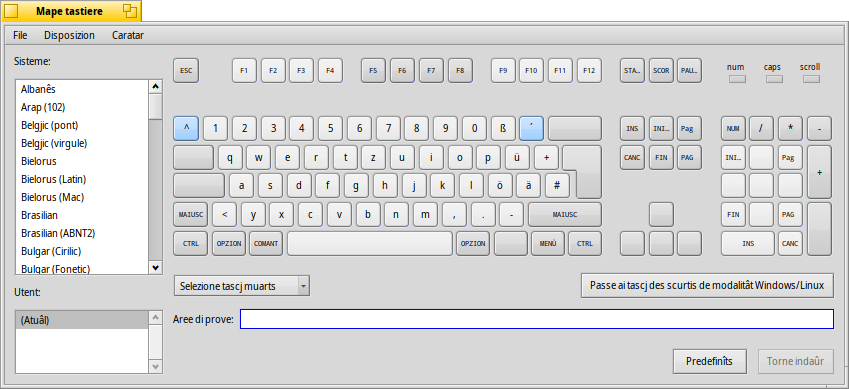Select the plain Brasilian keymap
This screenshot has height=389, width=849.
click(82, 215)
